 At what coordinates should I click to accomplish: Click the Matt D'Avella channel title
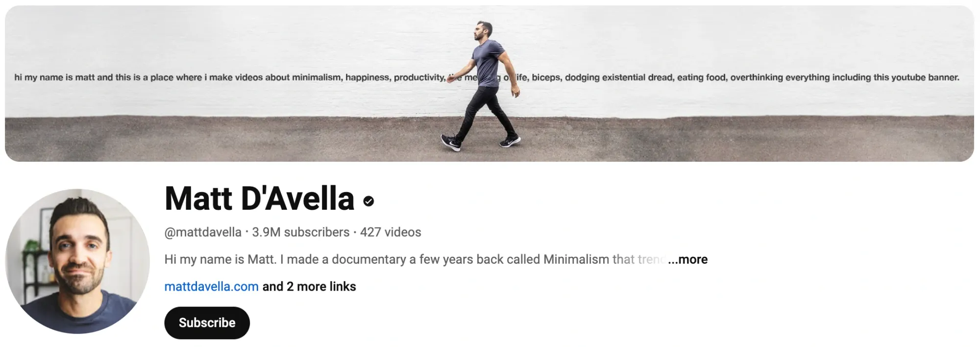point(259,198)
